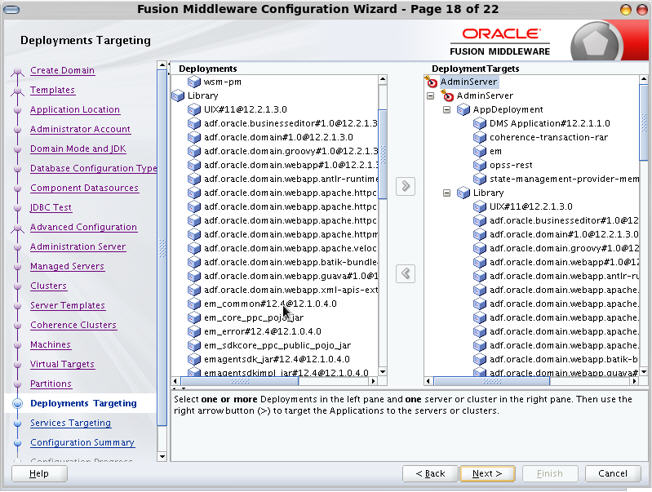Viewport: 652px width, 492px height.
Task: Open the Create Domain step
Action: [62, 70]
